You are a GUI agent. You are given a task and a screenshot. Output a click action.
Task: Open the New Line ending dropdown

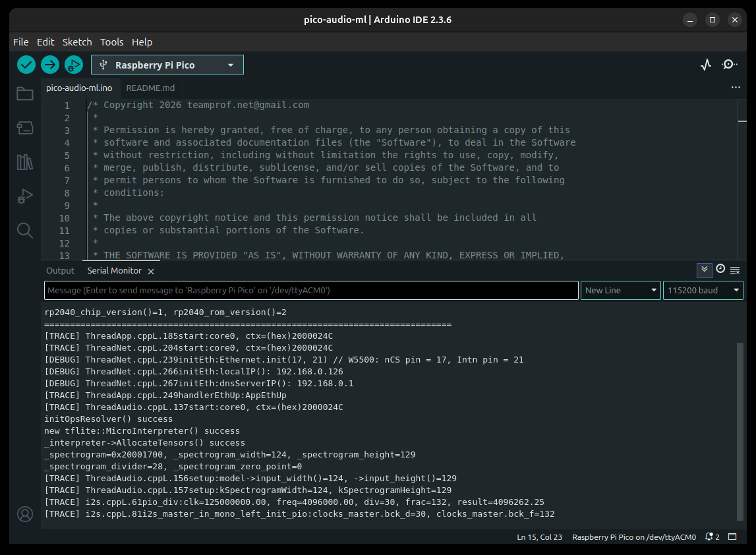(x=620, y=290)
